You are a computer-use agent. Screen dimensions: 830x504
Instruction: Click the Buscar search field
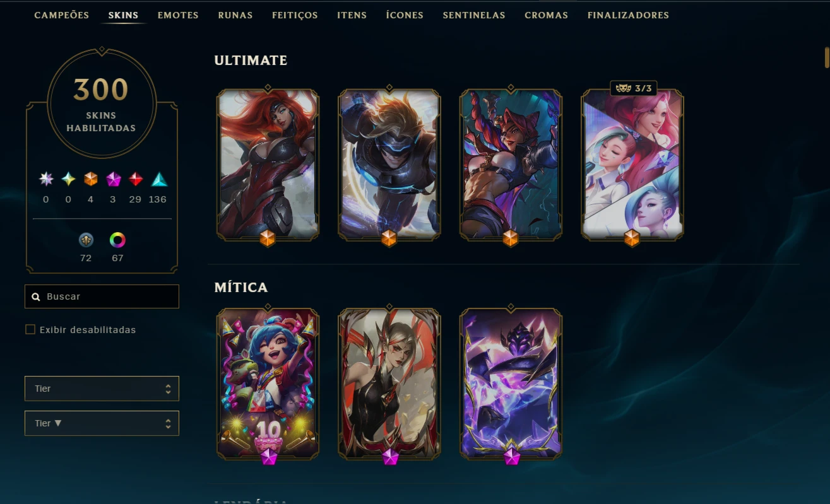click(102, 296)
